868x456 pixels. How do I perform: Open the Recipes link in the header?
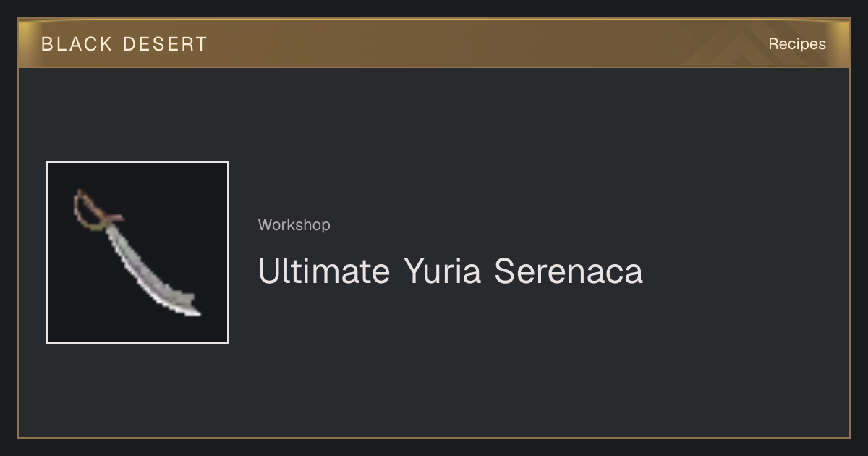tap(797, 43)
